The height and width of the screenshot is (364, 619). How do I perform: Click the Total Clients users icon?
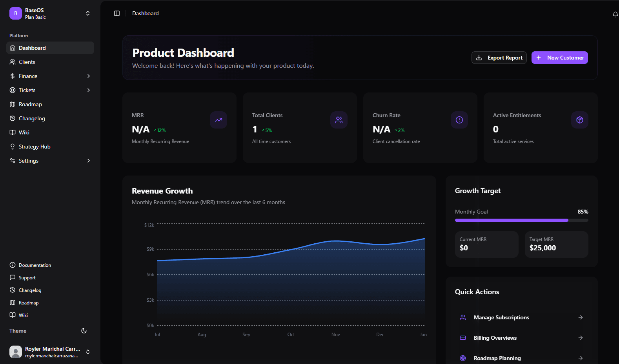click(x=339, y=120)
